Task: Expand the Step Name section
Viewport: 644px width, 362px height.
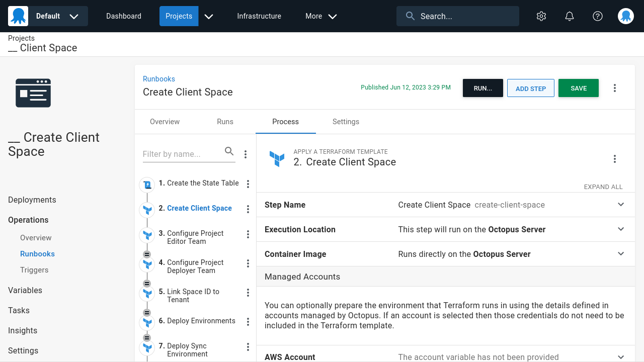Action: (620, 205)
